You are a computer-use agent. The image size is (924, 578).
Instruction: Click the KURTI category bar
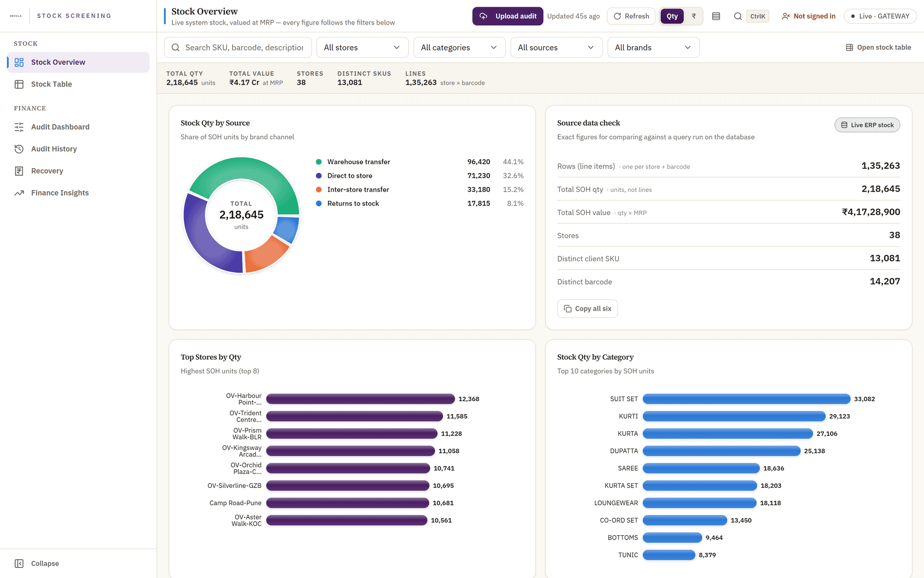(x=734, y=416)
